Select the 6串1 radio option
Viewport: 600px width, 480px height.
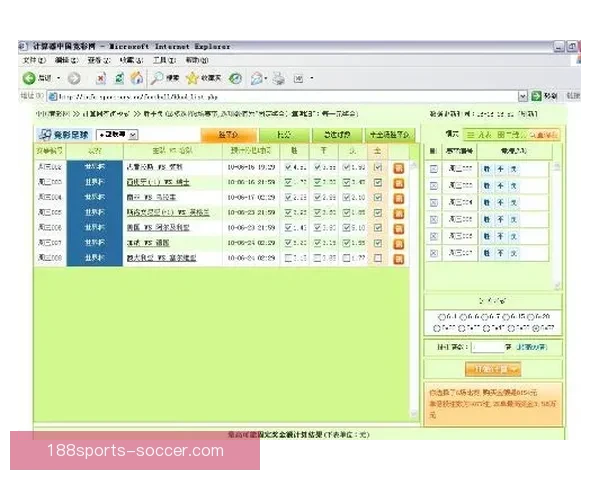442,317
